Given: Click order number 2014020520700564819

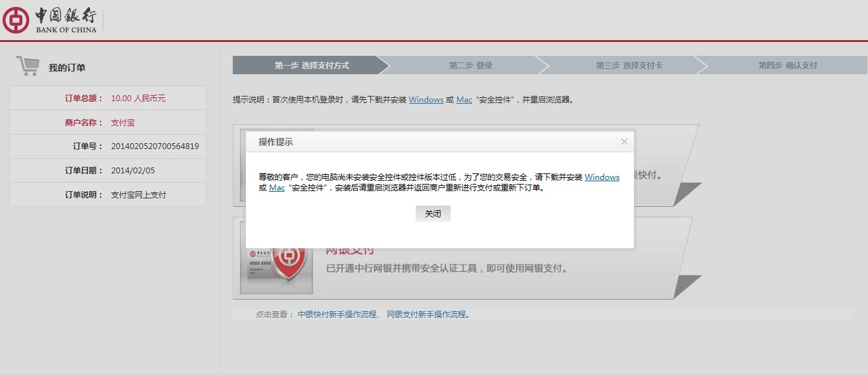Looking at the screenshot, I should point(155,146).
